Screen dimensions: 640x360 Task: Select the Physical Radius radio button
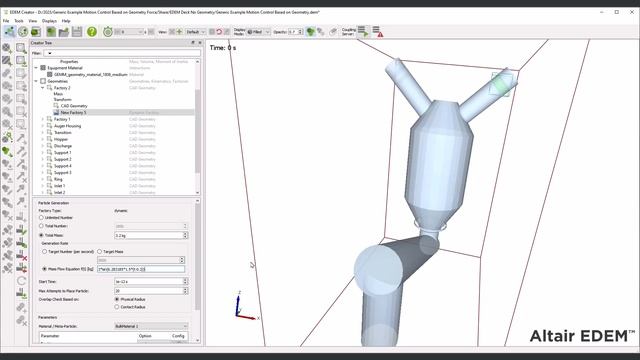[117, 299]
